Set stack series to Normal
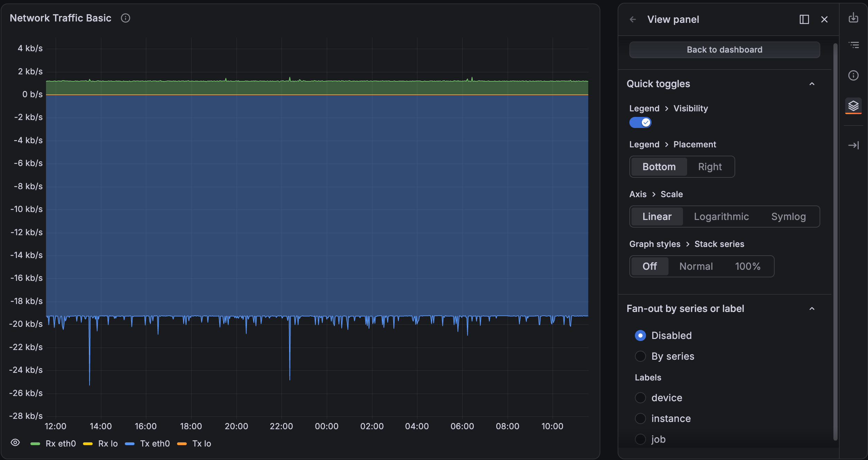The height and width of the screenshot is (460, 868). coord(696,266)
